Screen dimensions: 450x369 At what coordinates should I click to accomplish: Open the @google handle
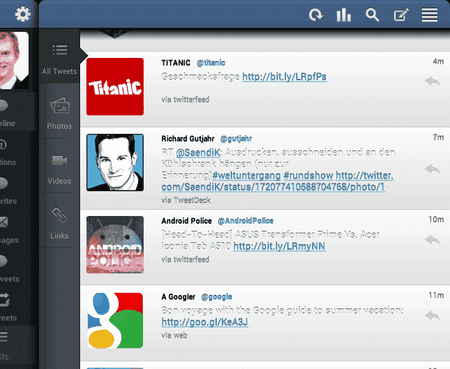point(217,297)
